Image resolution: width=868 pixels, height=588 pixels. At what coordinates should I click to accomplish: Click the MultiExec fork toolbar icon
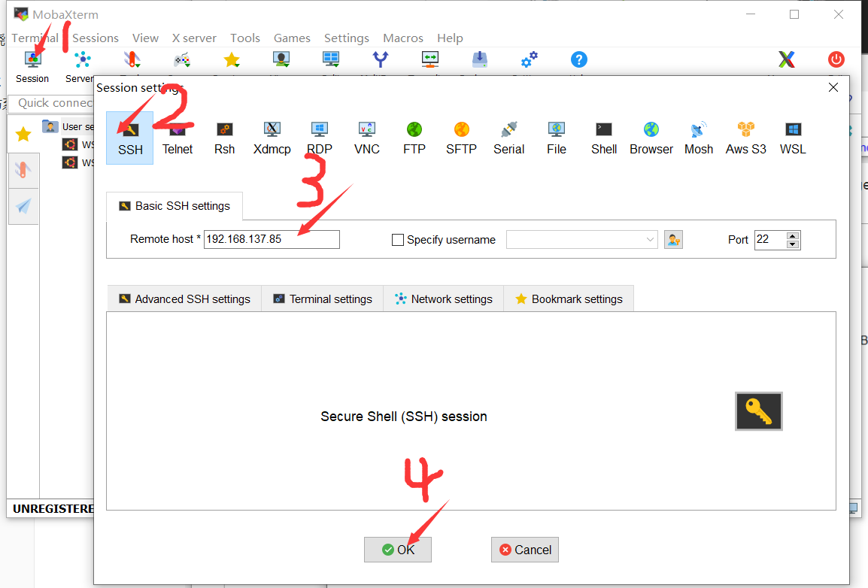point(381,59)
